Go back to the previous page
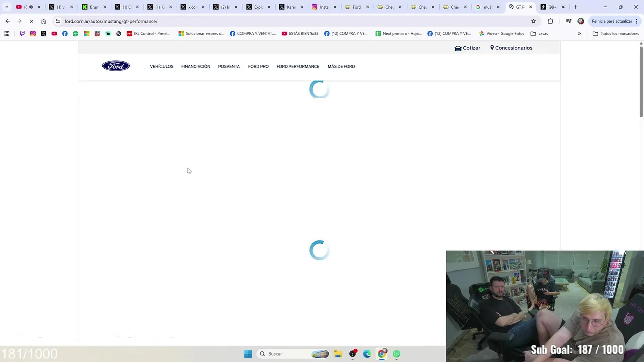Screen dimensions: 644x362 point(7,21)
